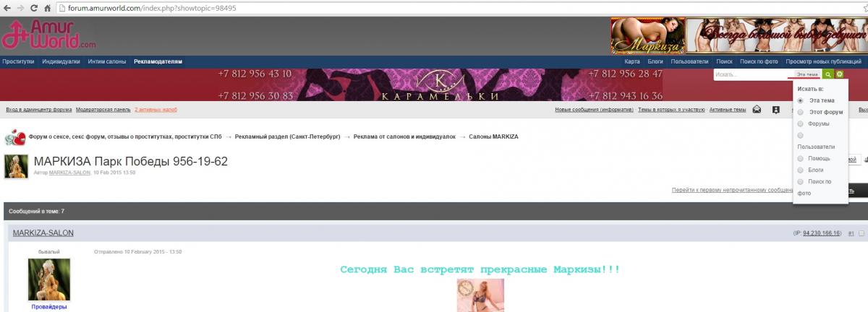Tick the checkbox next to post #1
This screenshot has width=868, height=312.
click(x=861, y=233)
